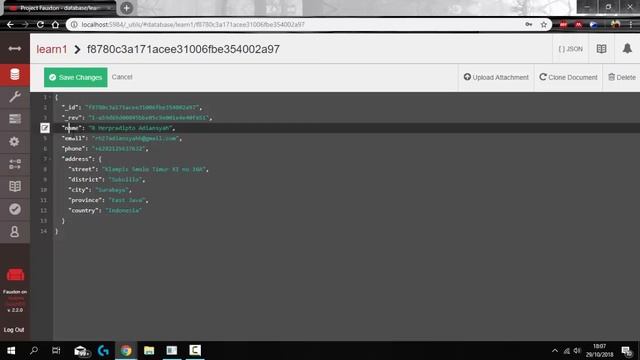Click the "email" key line
The width and height of the screenshot is (640, 360).
tap(75, 138)
